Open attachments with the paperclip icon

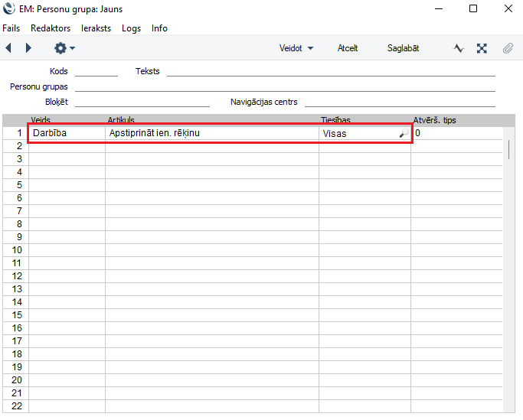coord(507,48)
